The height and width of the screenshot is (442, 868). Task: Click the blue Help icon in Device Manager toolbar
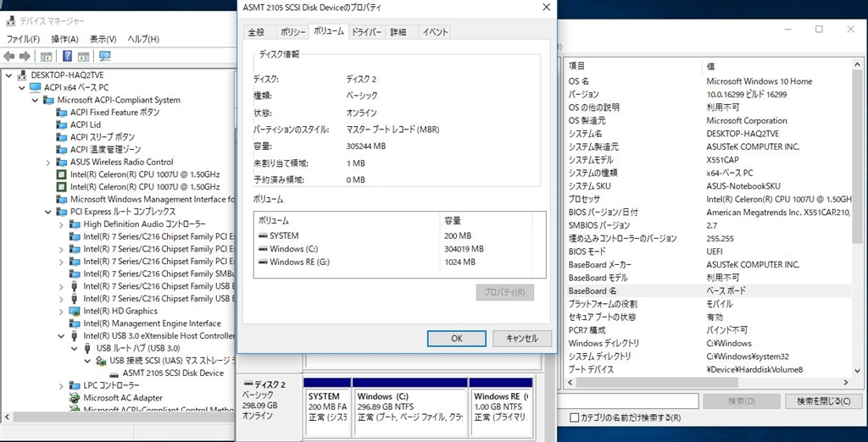[67, 57]
